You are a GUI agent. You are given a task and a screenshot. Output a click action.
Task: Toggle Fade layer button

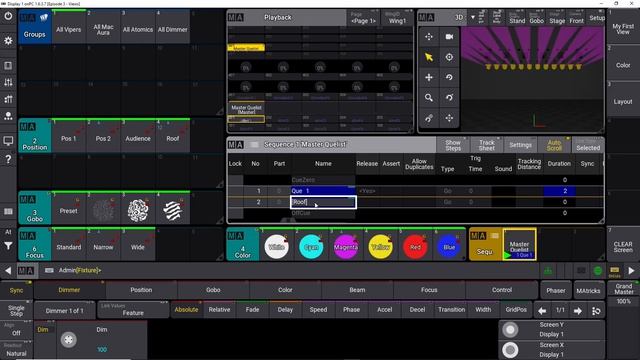(x=252, y=310)
